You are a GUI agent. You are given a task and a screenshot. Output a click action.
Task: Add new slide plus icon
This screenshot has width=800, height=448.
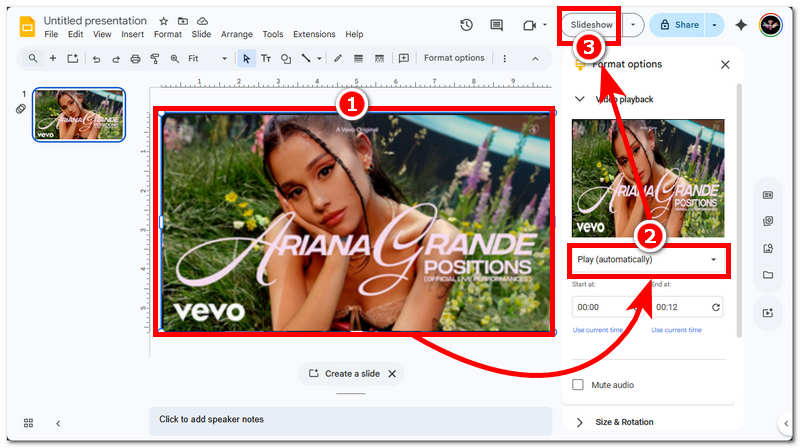(53, 58)
